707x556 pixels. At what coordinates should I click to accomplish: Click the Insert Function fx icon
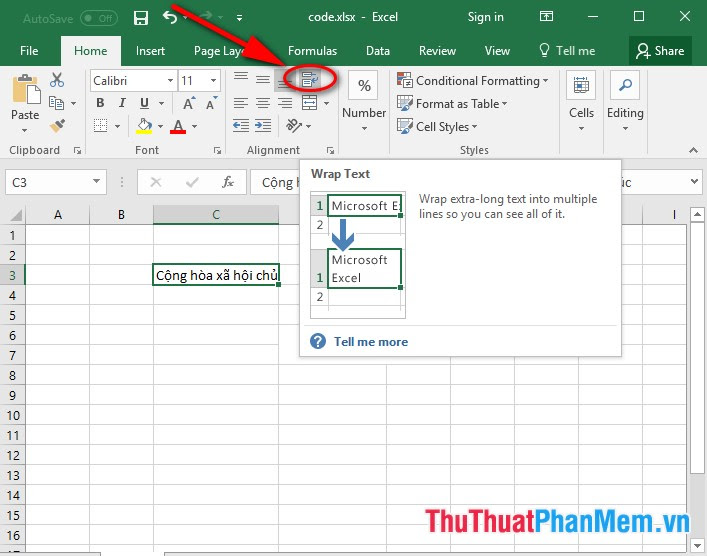[x=228, y=182]
